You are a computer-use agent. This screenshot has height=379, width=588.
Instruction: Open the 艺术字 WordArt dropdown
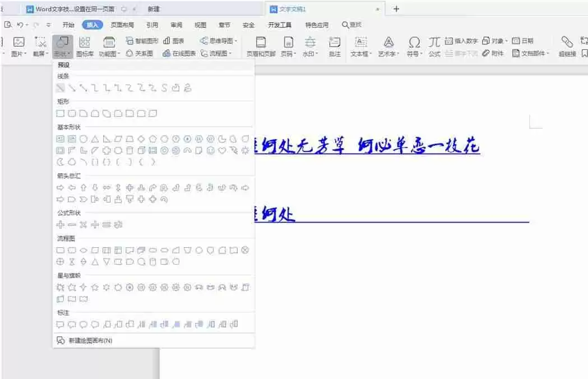[x=388, y=45]
